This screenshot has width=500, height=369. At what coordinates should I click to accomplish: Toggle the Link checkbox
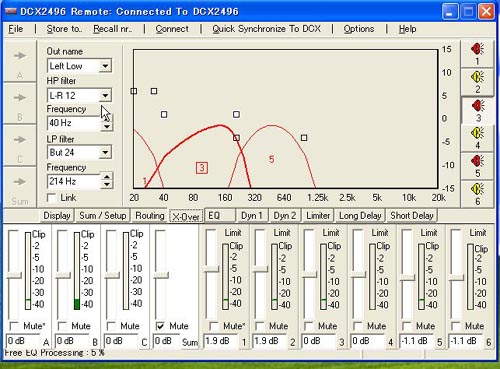coord(52,198)
